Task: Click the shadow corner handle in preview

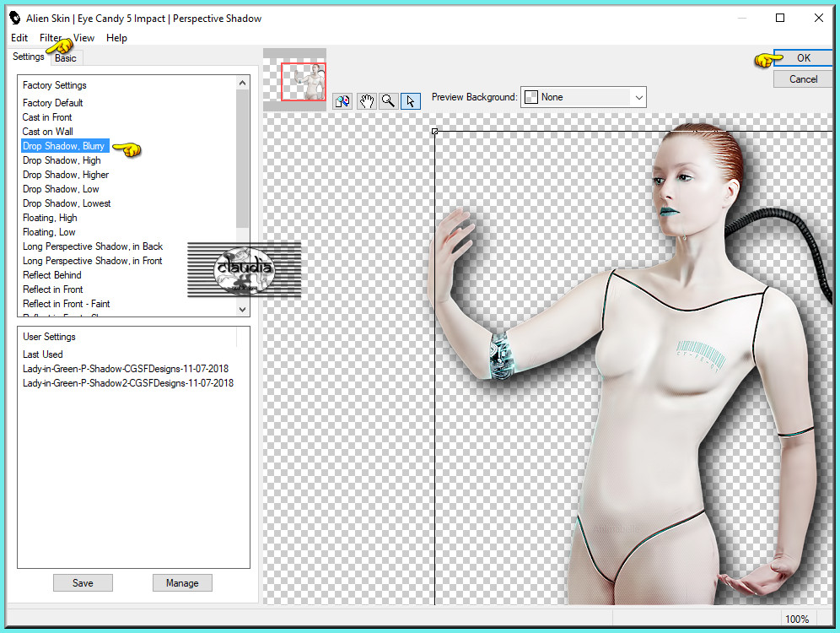Action: pyautogui.click(x=434, y=132)
